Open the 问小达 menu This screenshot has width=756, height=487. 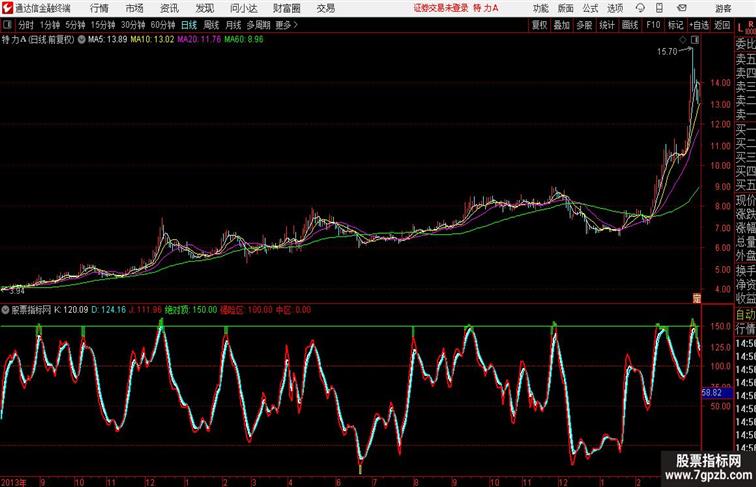coord(243,8)
